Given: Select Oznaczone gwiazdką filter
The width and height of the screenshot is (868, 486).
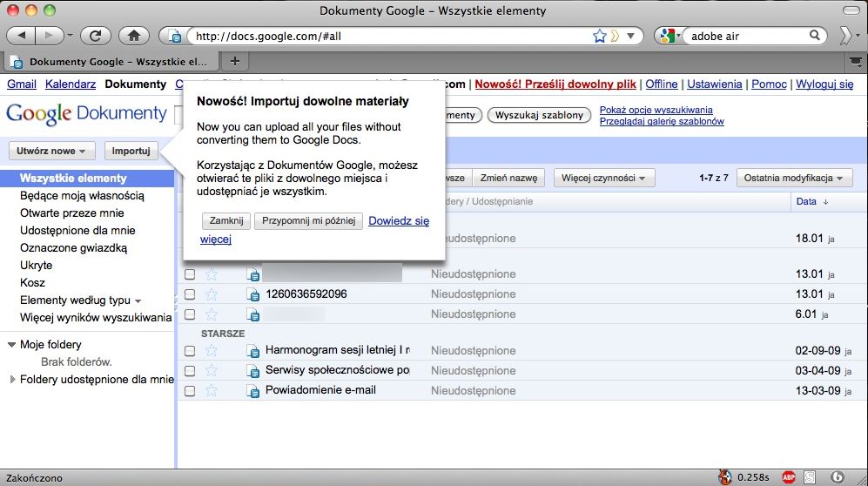Looking at the screenshot, I should tap(74, 248).
